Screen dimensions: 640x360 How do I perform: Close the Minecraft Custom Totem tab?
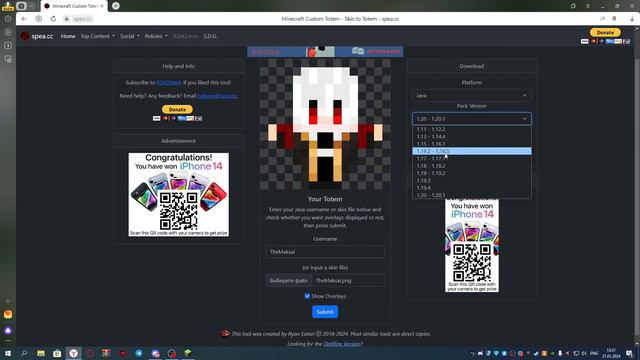tap(102, 6)
